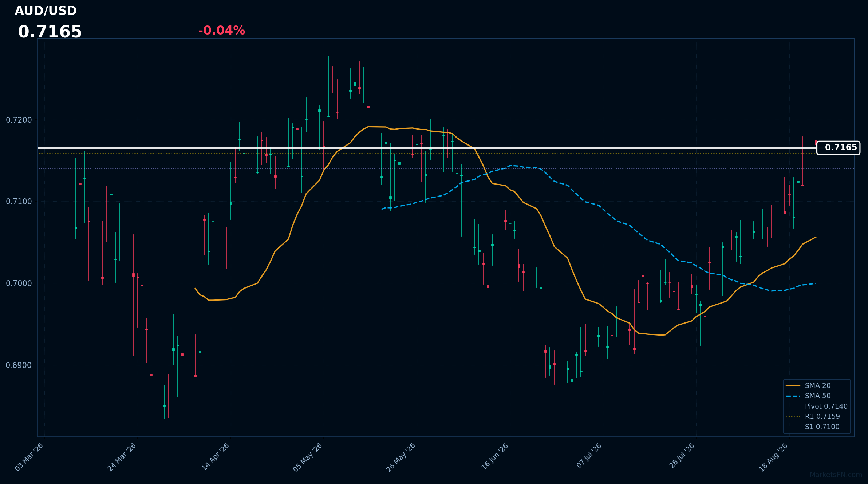Click the 0.7165 current price tag
The image size is (868, 484).
click(839, 148)
